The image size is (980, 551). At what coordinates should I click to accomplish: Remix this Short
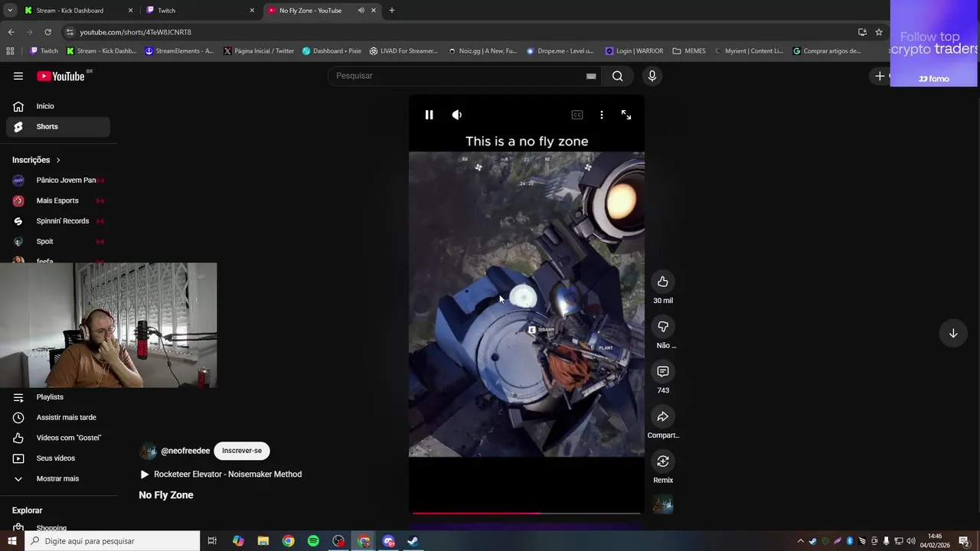[663, 461]
